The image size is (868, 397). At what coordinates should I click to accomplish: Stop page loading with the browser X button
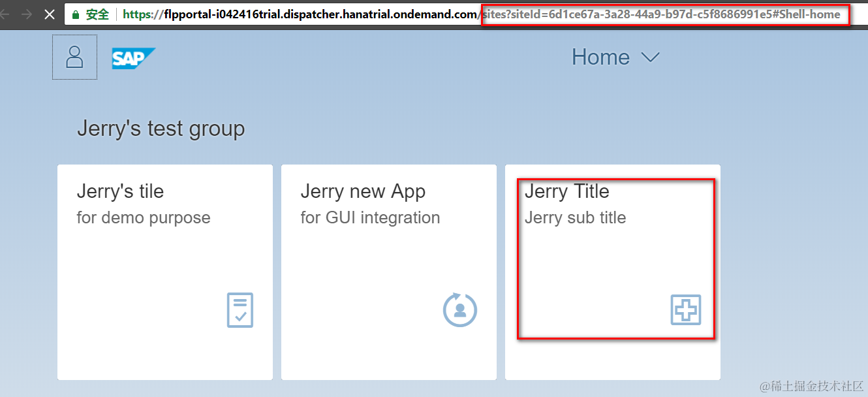50,14
